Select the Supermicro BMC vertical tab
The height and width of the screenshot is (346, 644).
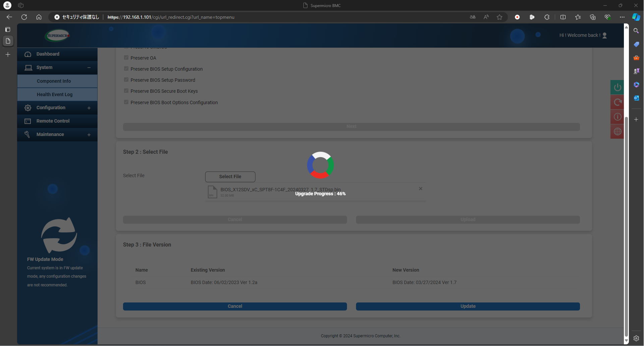(8, 41)
